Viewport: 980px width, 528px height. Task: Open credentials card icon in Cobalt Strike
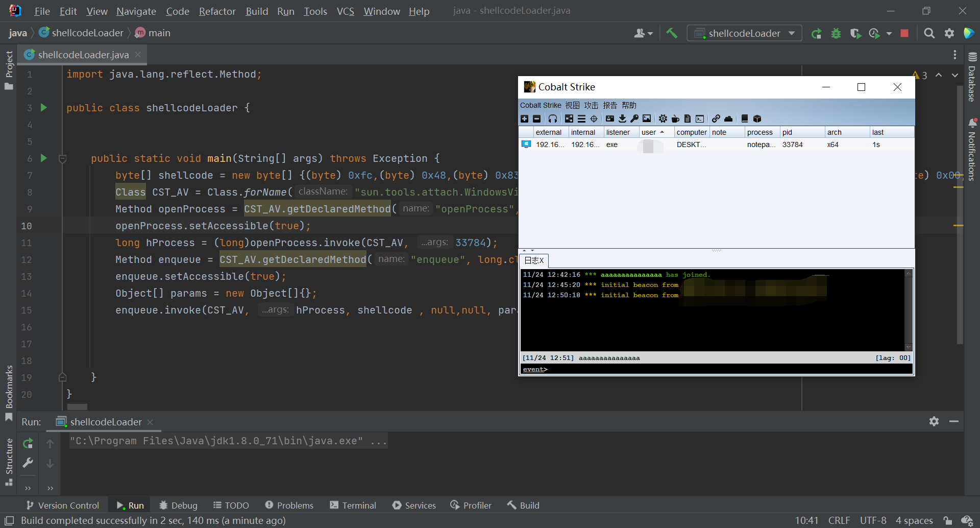pos(610,118)
